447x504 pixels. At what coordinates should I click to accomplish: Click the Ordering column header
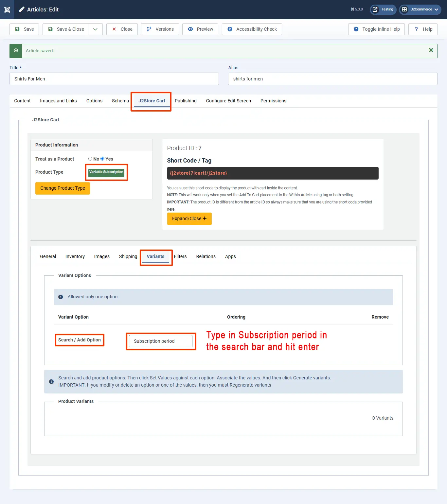(x=236, y=317)
